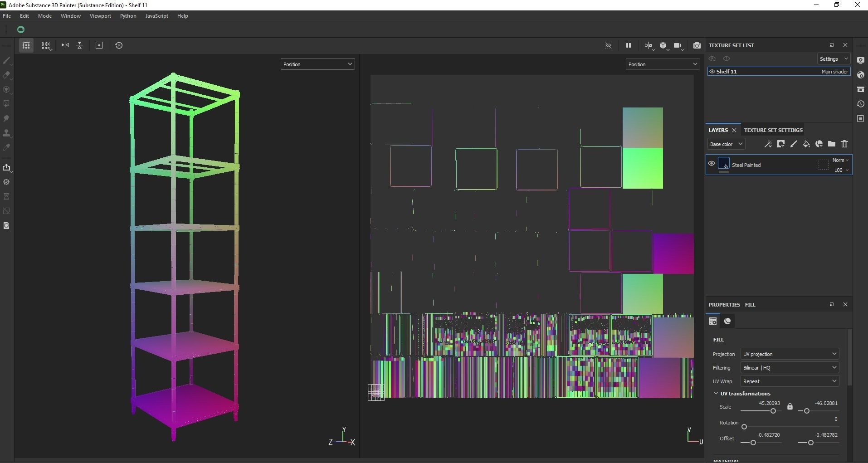868x463 pixels.
Task: Add a fill layer with bucket icon
Action: (x=806, y=144)
